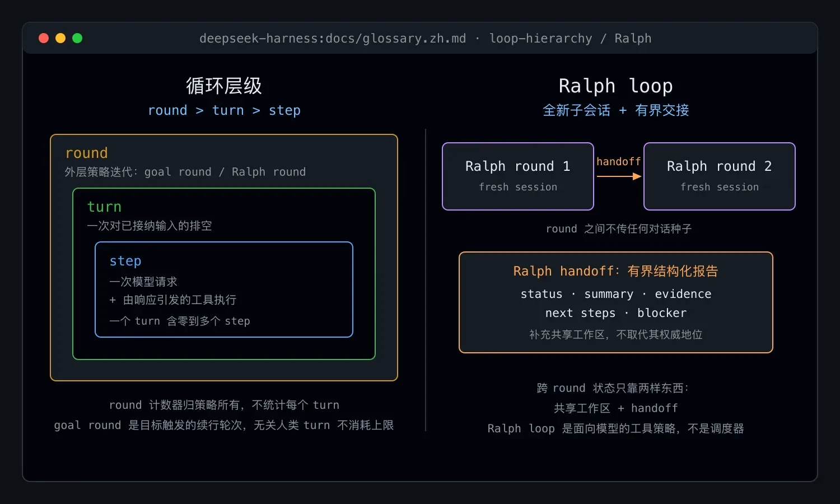The height and width of the screenshot is (504, 840).
Task: Click the word "status" in the handoff report
Action: [542, 294]
